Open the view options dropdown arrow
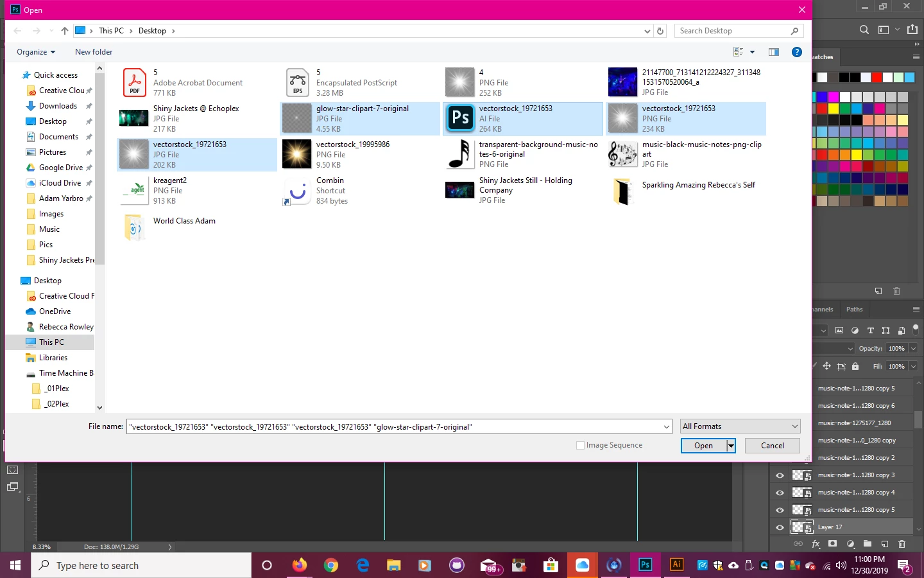This screenshot has width=924, height=578. click(753, 52)
